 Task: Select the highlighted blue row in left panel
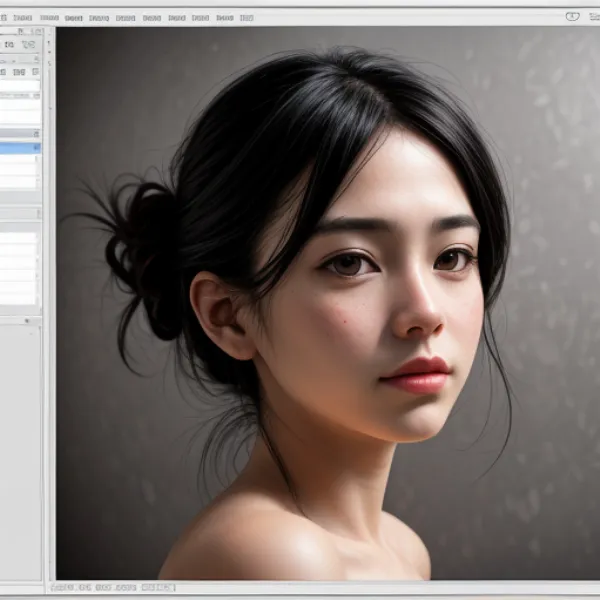pos(17,148)
